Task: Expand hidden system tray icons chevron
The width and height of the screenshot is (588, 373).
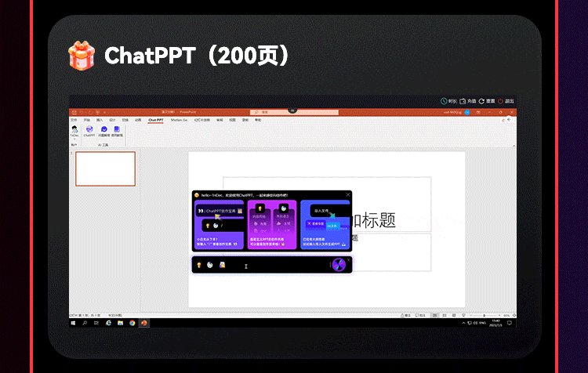Action: [x=464, y=323]
